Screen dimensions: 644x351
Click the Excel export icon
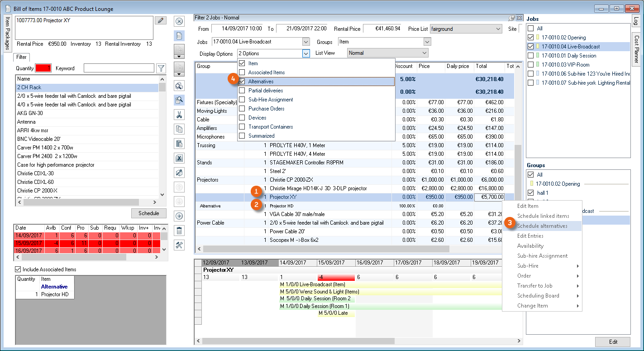pos(179,158)
